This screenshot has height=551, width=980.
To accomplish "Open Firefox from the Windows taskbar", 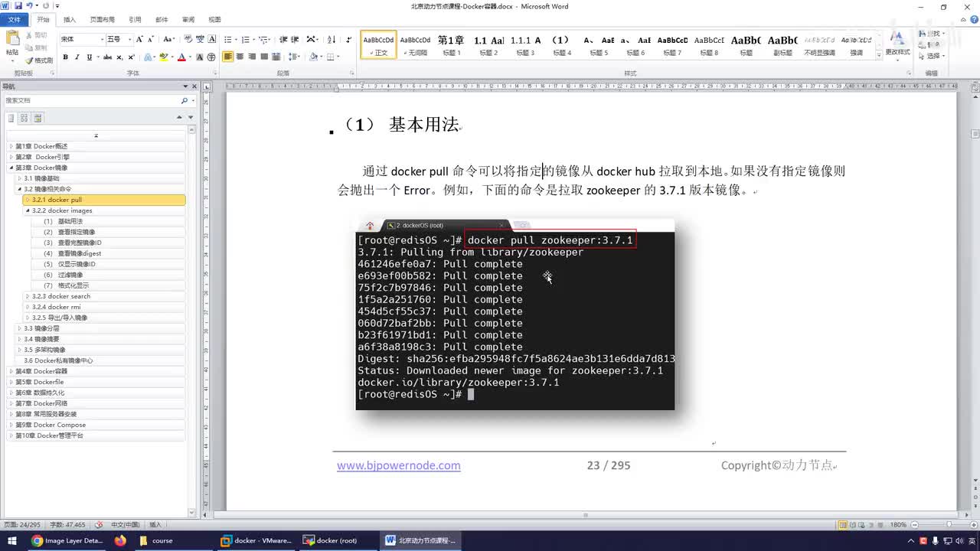I will click(120, 540).
